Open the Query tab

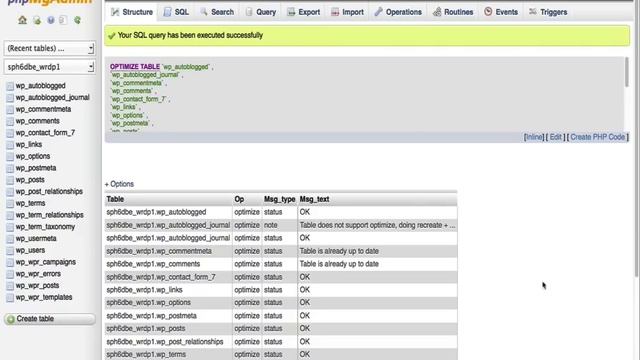point(261,12)
